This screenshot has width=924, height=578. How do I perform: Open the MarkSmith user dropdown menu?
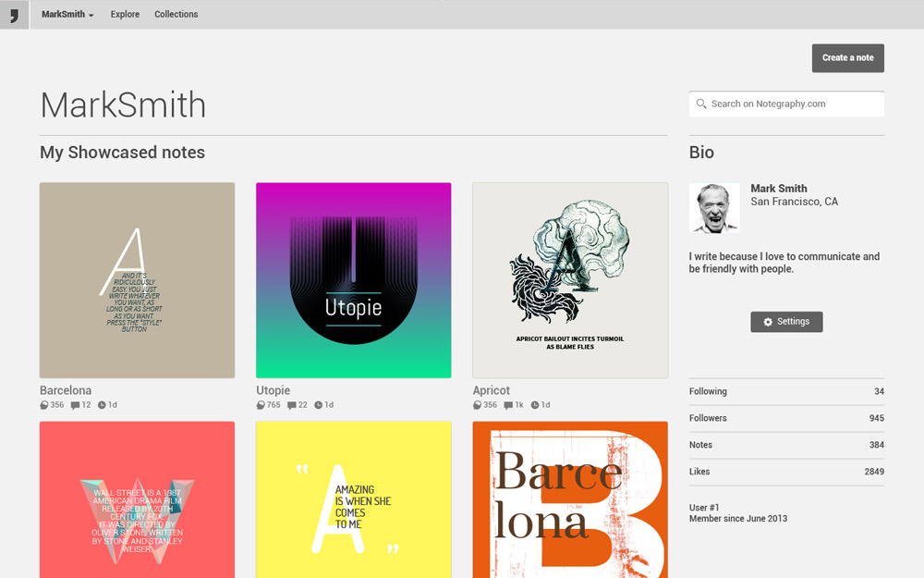click(67, 15)
